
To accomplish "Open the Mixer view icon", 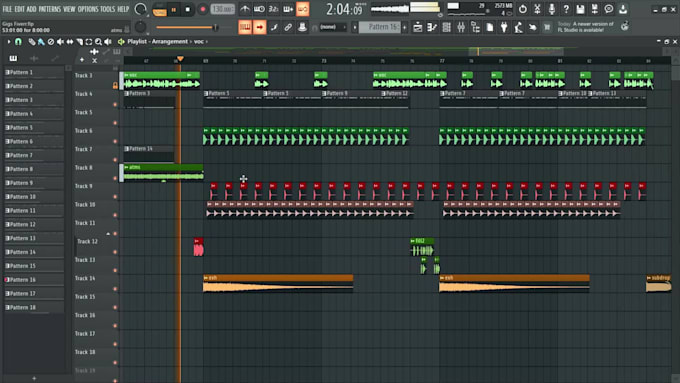I will click(461, 27).
